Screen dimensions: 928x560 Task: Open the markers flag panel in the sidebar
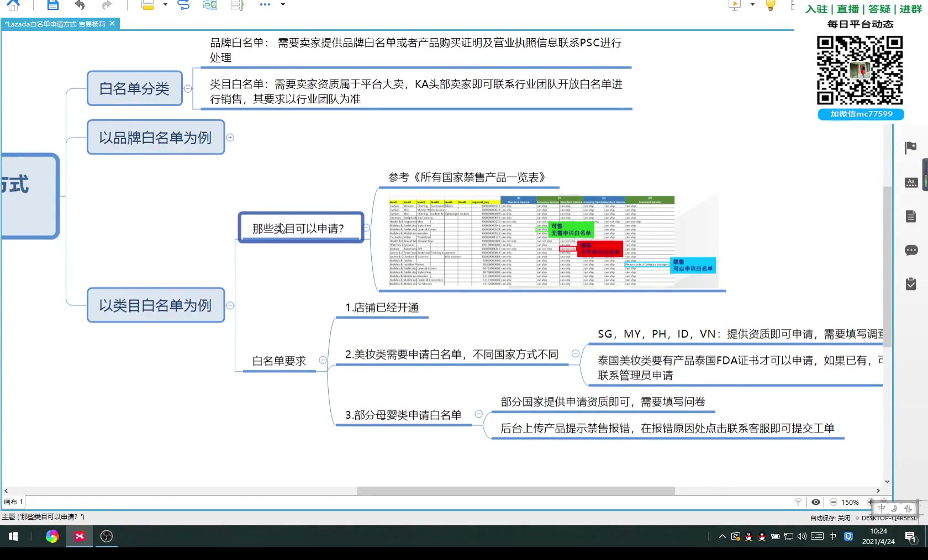pyautogui.click(x=911, y=147)
